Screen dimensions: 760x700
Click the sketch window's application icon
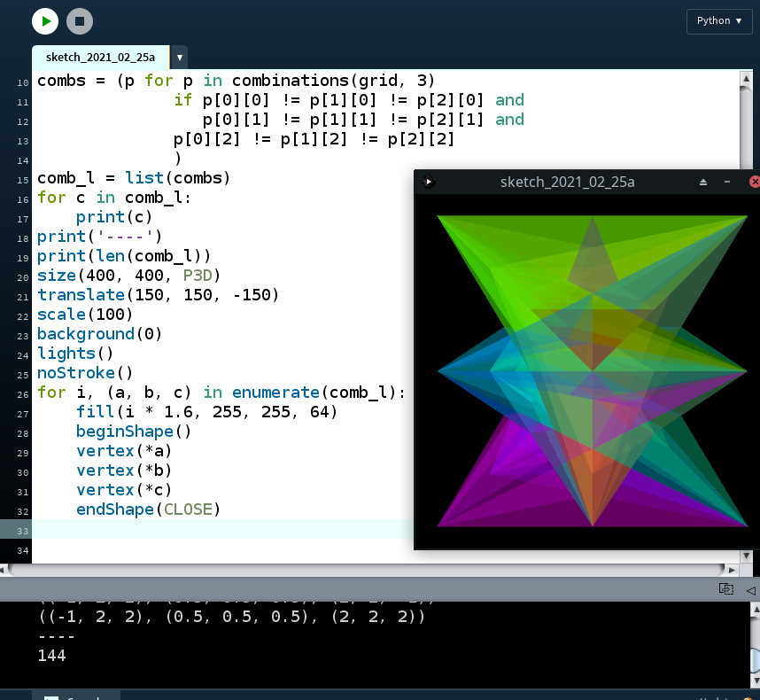pos(428,182)
